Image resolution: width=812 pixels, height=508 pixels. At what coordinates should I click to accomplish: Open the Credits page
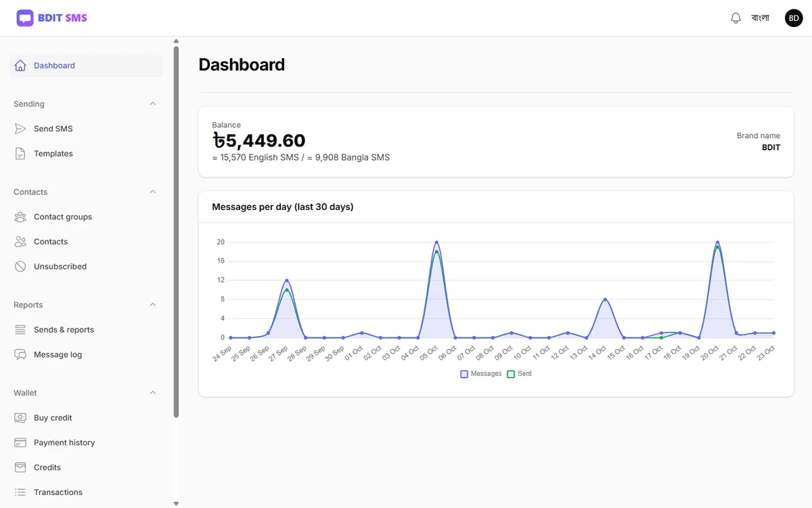click(87, 467)
